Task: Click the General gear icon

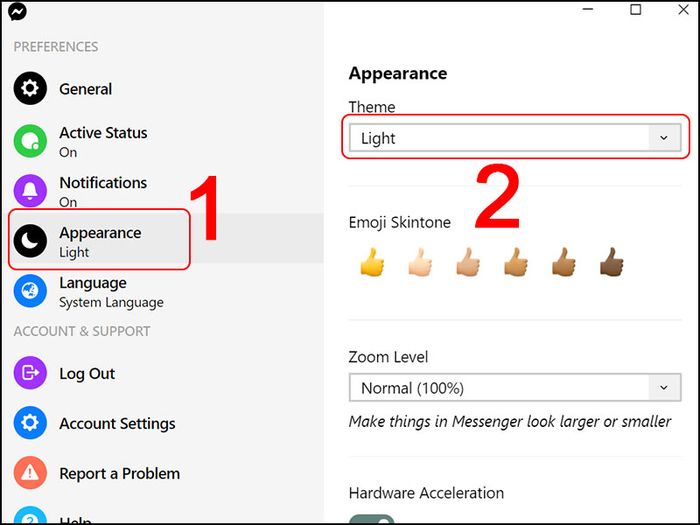Action: 30,88
